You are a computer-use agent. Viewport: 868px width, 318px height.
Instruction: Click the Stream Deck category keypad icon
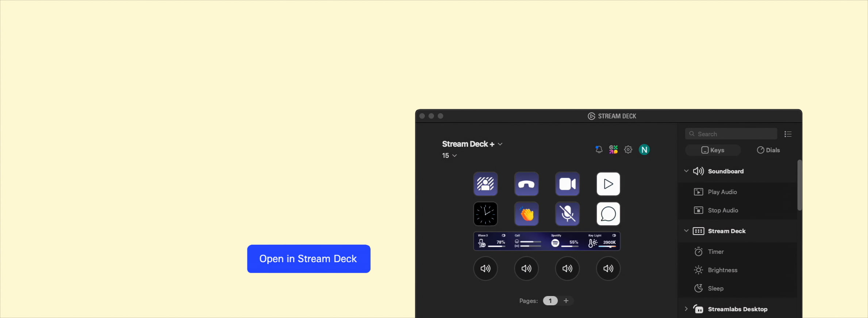tap(698, 231)
